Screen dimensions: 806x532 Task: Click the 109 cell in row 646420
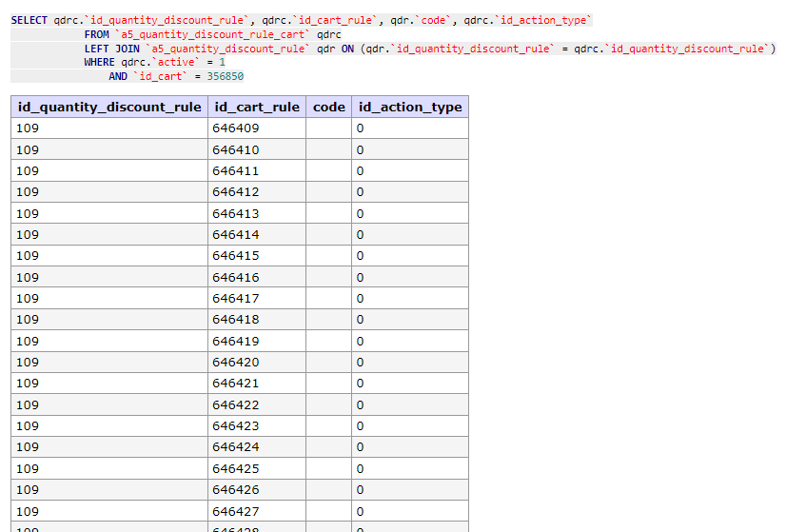click(x=109, y=363)
